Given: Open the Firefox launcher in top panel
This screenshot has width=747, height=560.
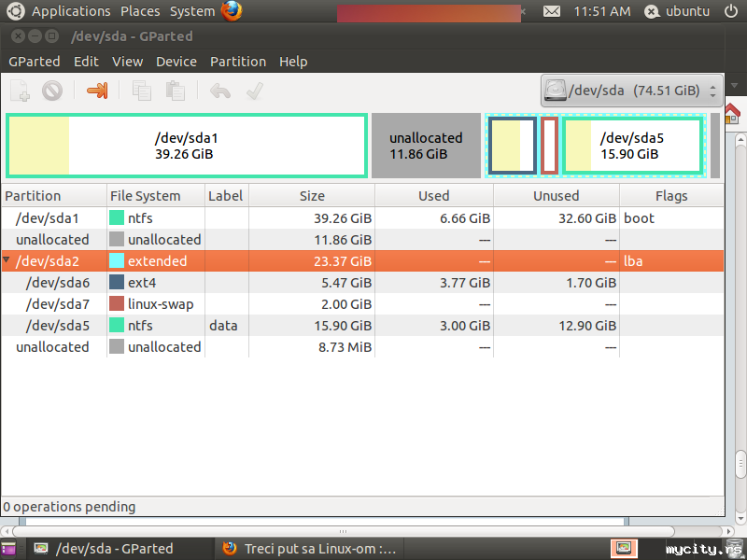Looking at the screenshot, I should coord(232,11).
